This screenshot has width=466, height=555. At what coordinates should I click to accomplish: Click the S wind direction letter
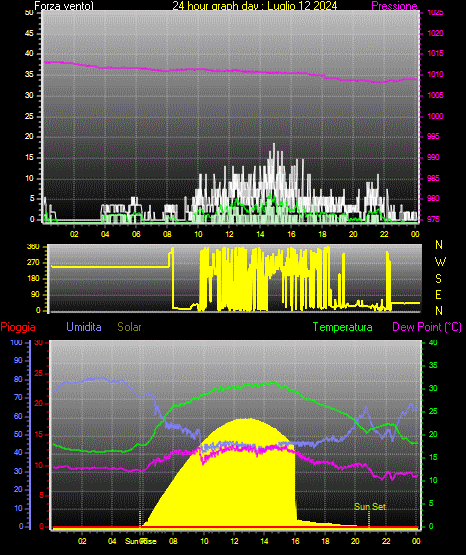point(438,279)
